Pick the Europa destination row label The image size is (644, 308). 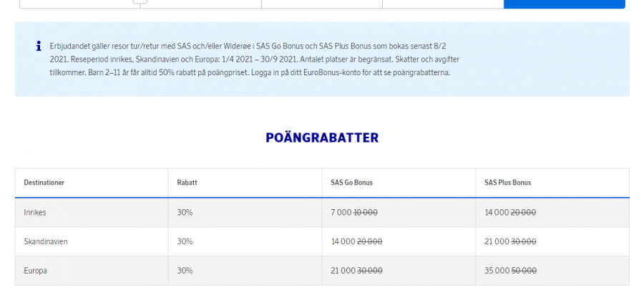[x=35, y=271]
